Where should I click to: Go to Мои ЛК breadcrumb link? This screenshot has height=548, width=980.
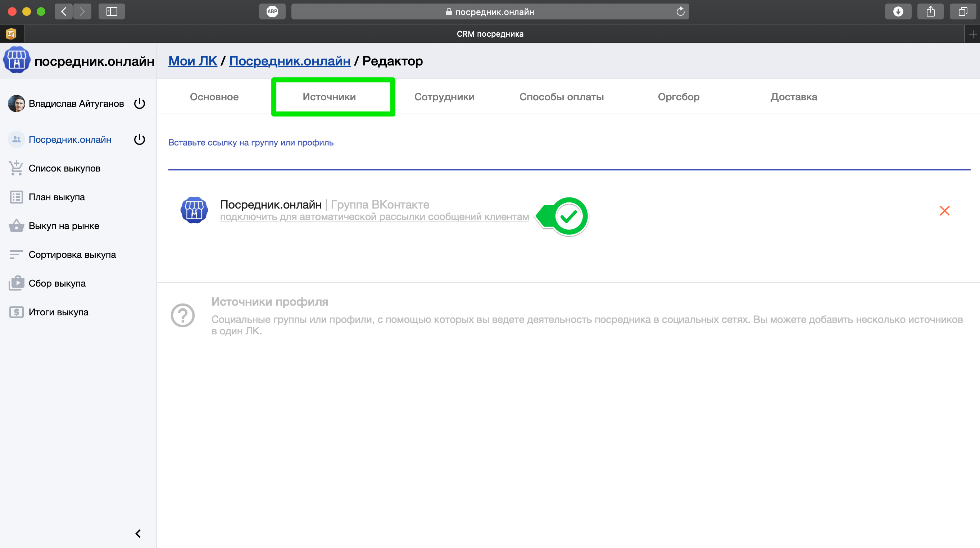pos(192,61)
